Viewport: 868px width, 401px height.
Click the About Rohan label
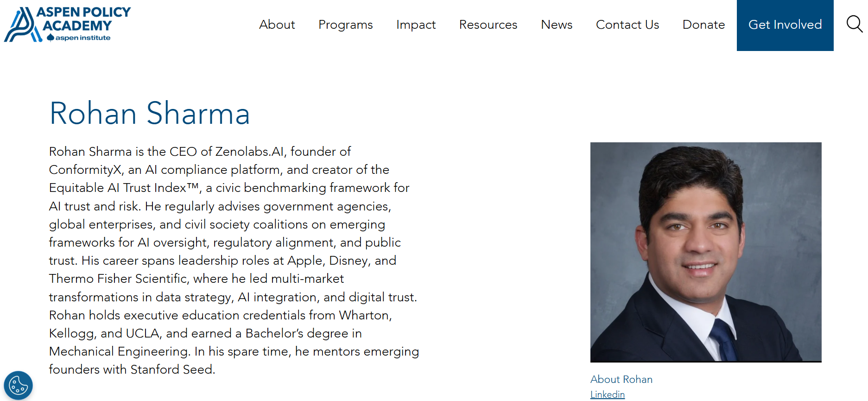(x=621, y=379)
